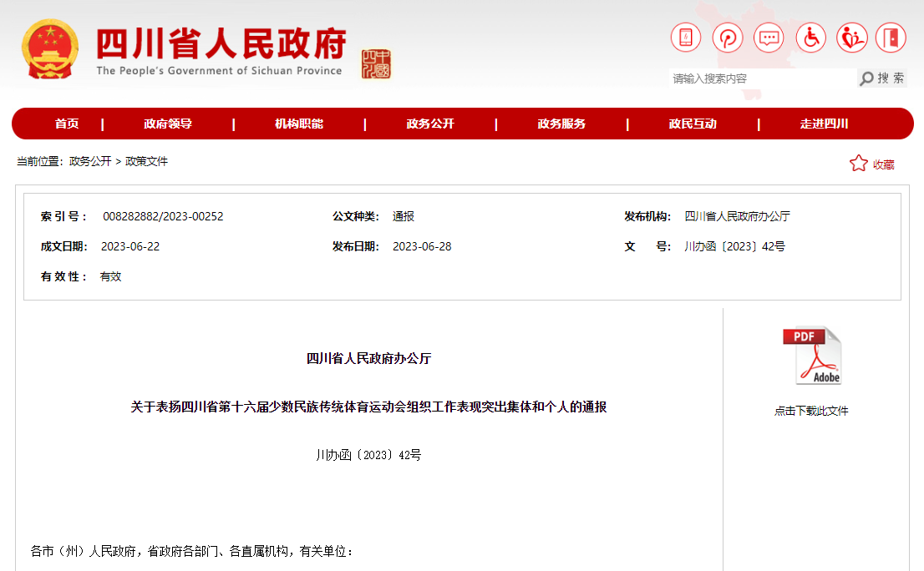The image size is (924, 571).
Task: Click the wheelchair accessibility icon
Action: pos(810,38)
